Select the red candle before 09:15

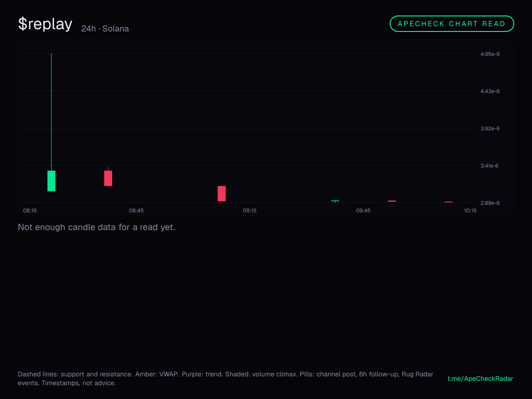(x=222, y=194)
